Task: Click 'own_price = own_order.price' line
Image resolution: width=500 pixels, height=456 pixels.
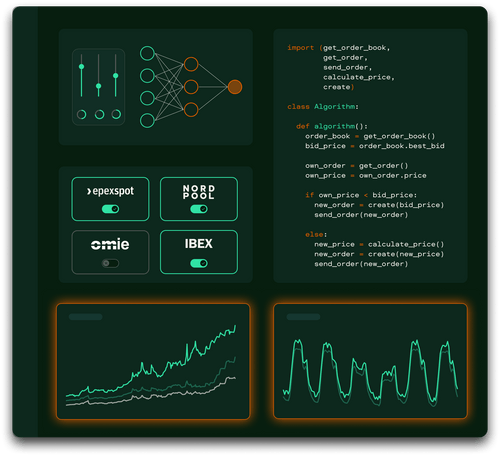Action: coord(366,175)
